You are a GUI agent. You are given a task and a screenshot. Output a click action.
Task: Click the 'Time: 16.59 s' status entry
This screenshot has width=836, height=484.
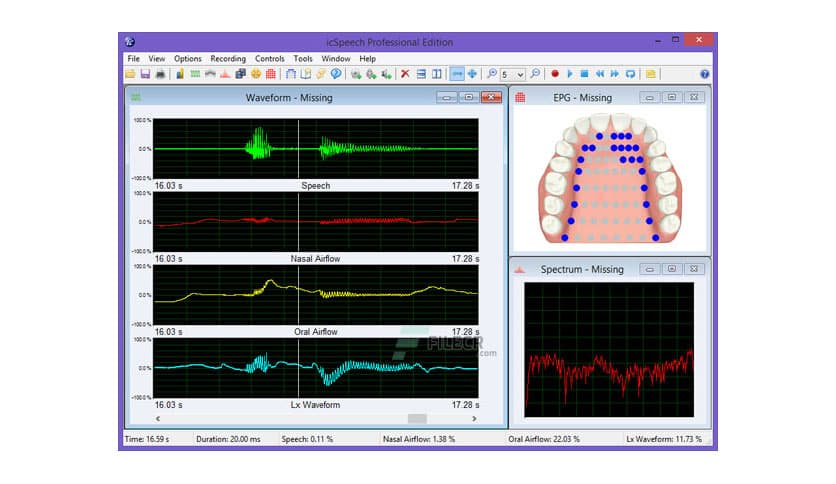pyautogui.click(x=147, y=439)
